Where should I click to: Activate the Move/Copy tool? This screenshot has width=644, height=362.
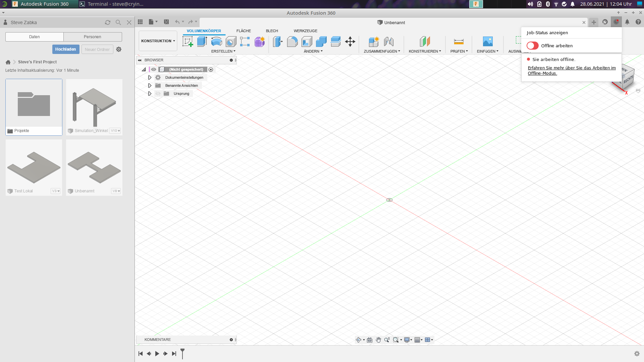click(350, 42)
